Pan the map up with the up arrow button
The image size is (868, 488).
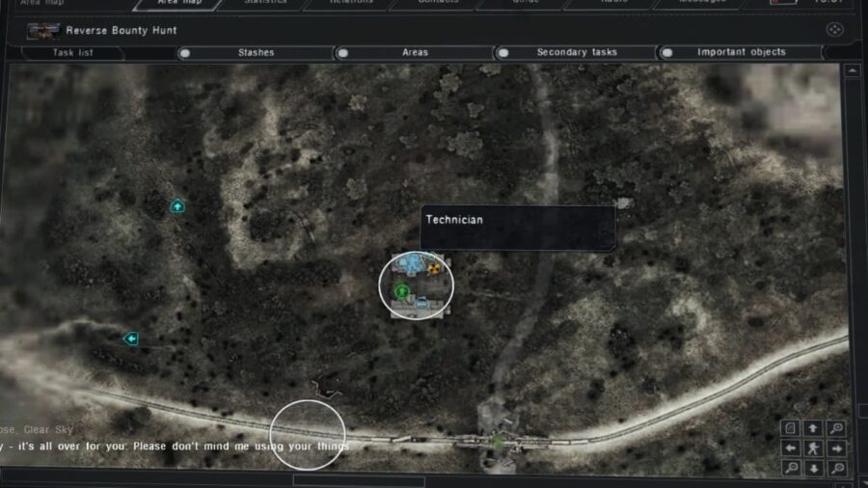click(x=813, y=427)
